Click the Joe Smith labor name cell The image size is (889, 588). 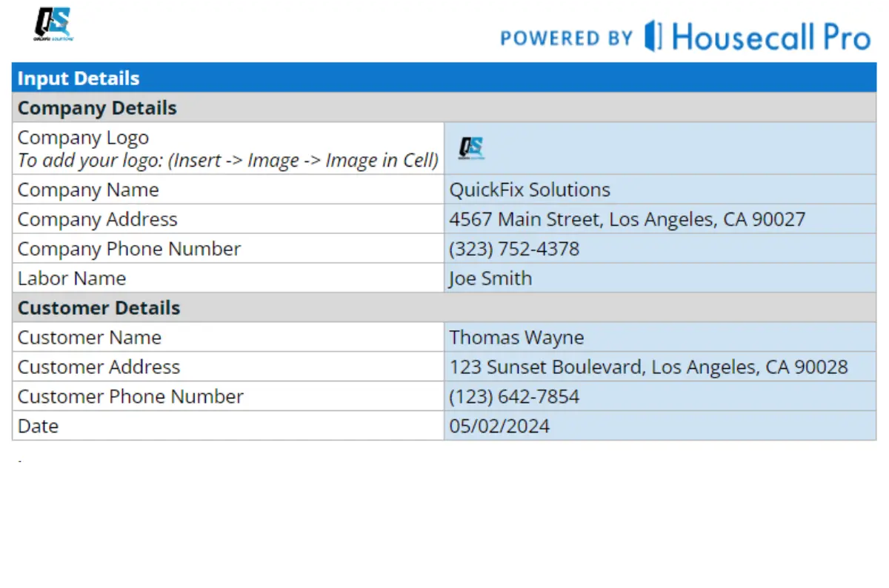[x=659, y=278]
